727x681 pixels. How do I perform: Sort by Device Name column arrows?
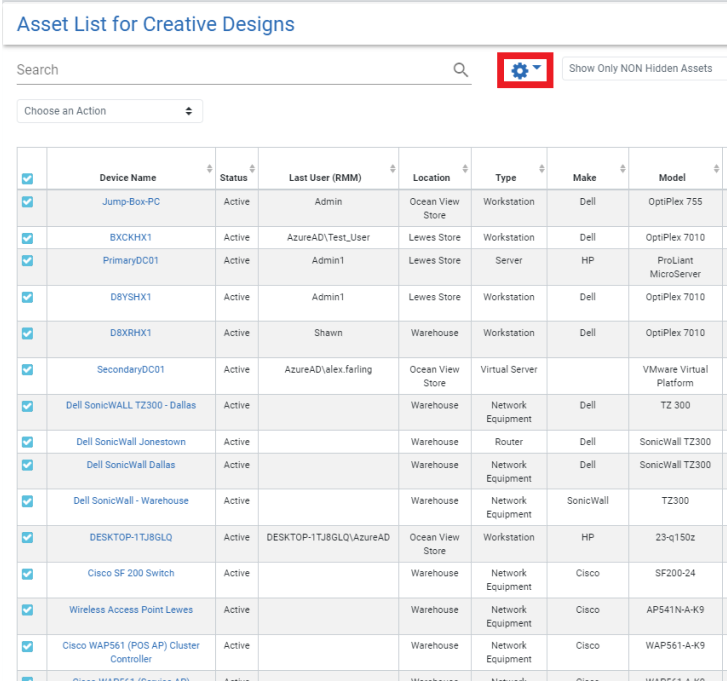210,168
